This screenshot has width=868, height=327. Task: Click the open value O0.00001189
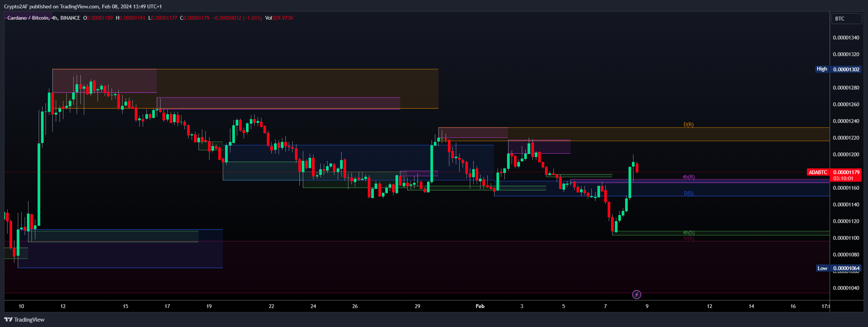(x=98, y=18)
